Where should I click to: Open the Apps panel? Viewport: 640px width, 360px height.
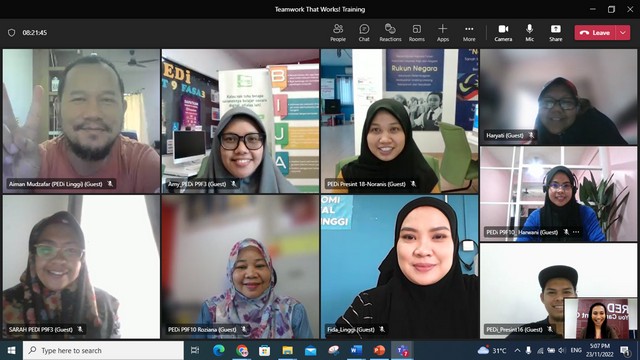point(443,33)
